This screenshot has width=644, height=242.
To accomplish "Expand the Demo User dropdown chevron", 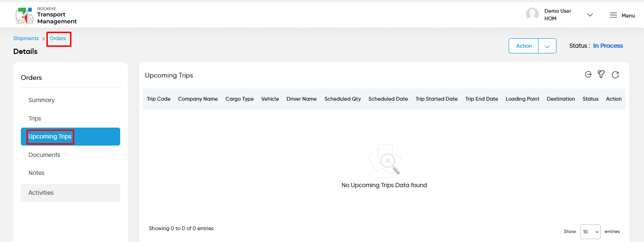I will tap(590, 15).
